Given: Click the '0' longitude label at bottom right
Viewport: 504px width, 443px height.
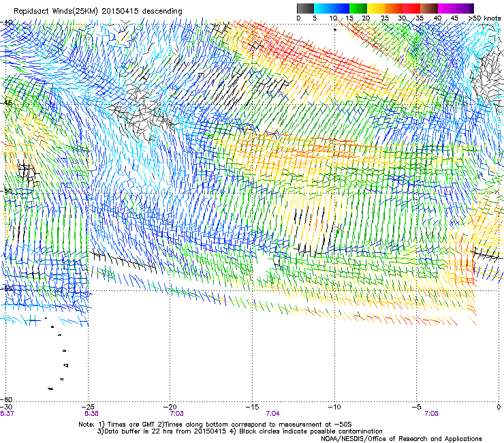Looking at the screenshot, I should (499, 407).
